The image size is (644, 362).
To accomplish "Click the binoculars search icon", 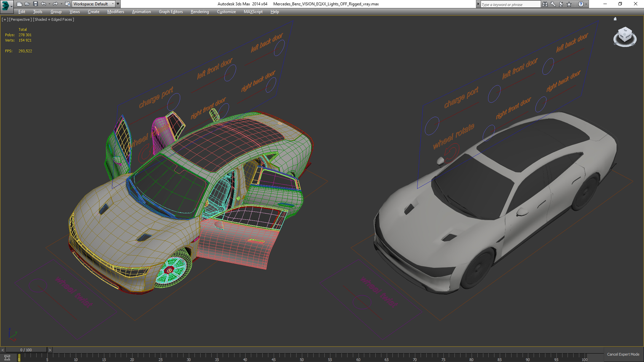I will click(x=545, y=4).
